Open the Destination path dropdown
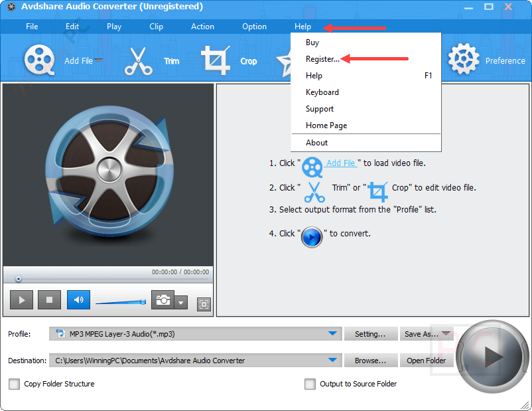 pyautogui.click(x=333, y=360)
